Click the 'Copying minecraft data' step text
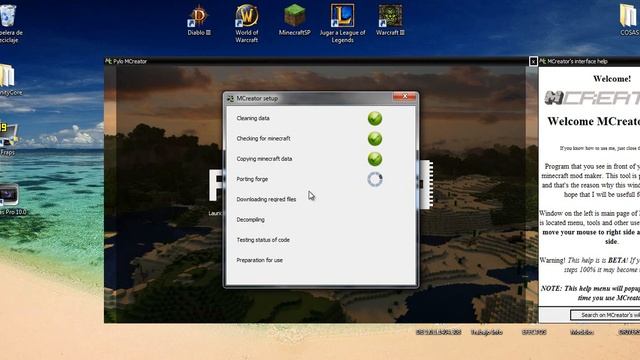The height and width of the screenshot is (360, 640). click(264, 159)
